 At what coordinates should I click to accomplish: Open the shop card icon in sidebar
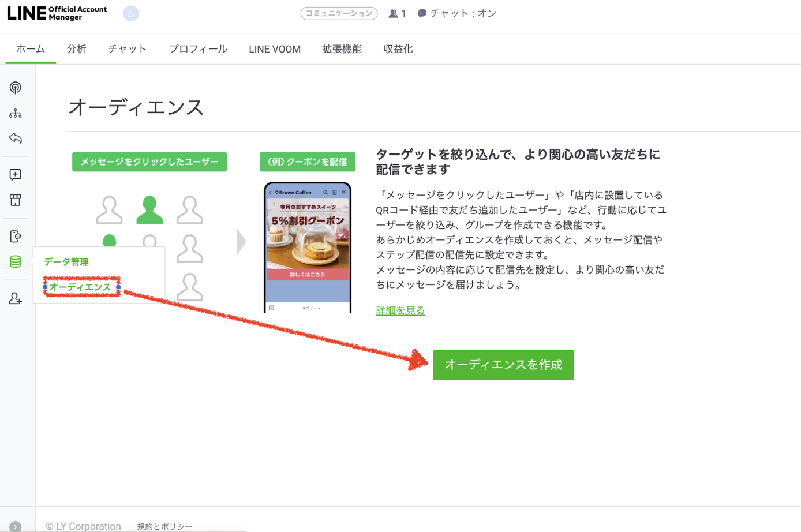[x=15, y=200]
